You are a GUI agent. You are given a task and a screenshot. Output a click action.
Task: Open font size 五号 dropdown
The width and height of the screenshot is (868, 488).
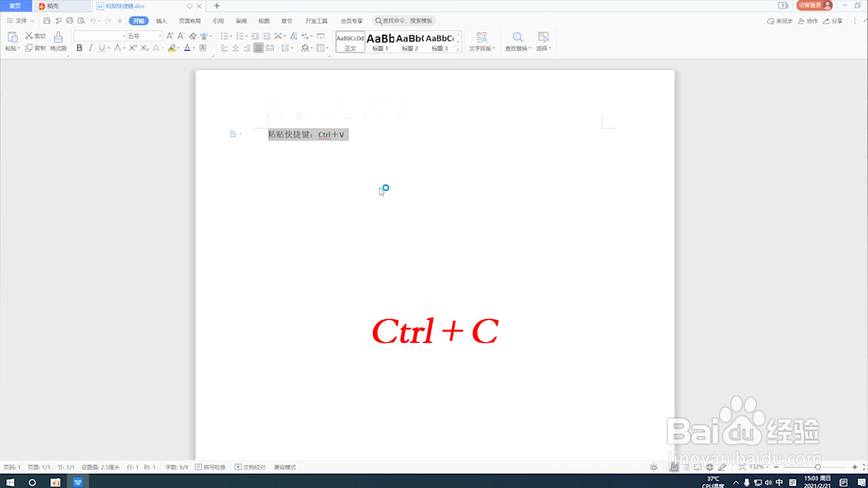click(x=160, y=36)
